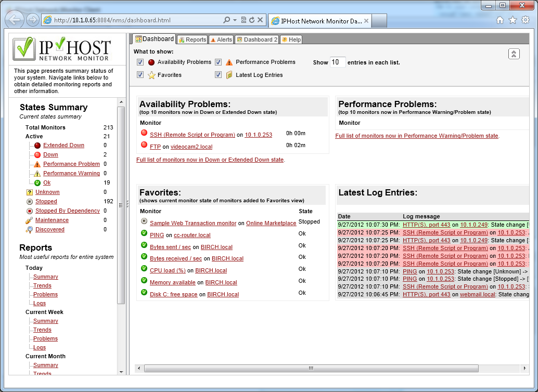Toggle the Performance Problems checkbox
The image size is (538, 392).
point(219,62)
